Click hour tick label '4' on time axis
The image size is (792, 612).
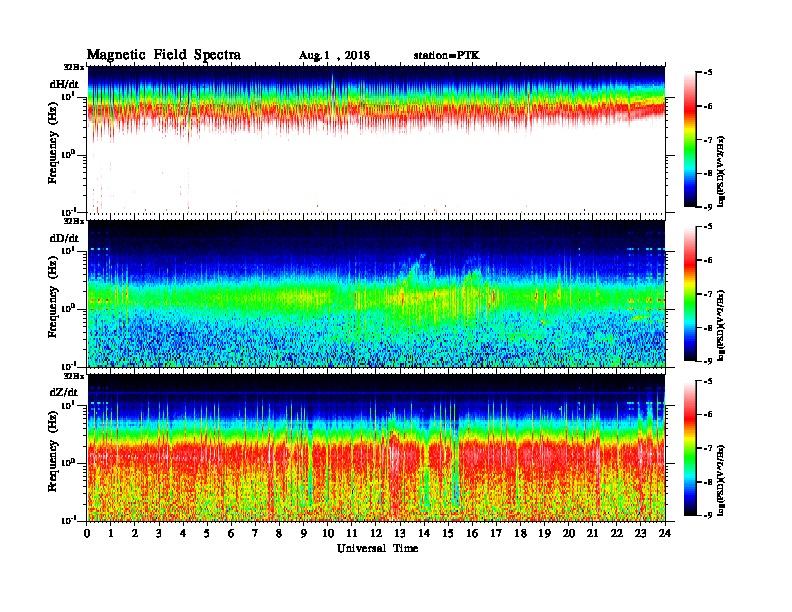coord(183,533)
